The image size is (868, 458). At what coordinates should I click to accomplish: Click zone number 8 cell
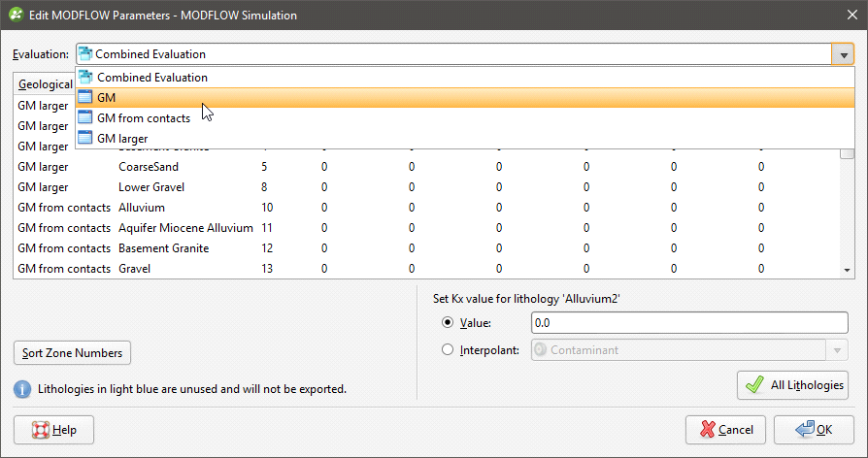point(264,187)
